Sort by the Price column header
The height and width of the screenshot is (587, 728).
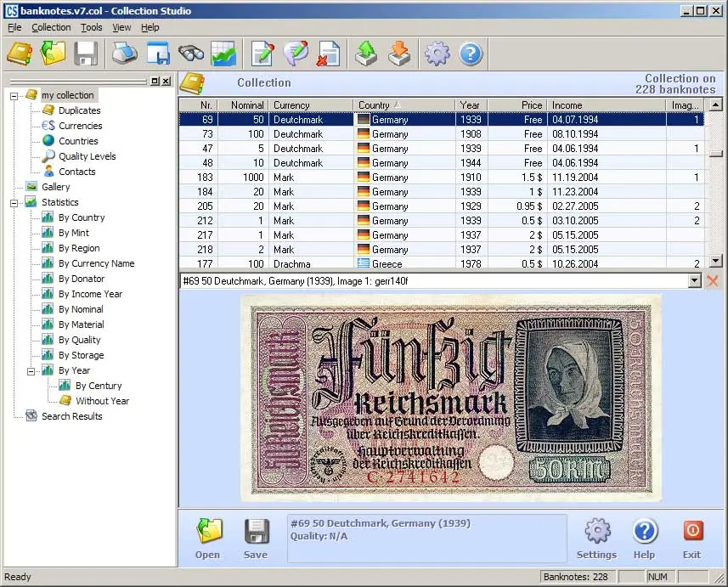click(x=517, y=105)
